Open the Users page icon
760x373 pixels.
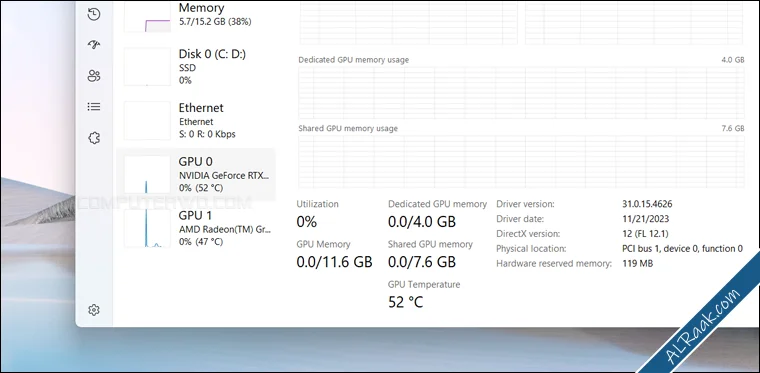click(94, 76)
